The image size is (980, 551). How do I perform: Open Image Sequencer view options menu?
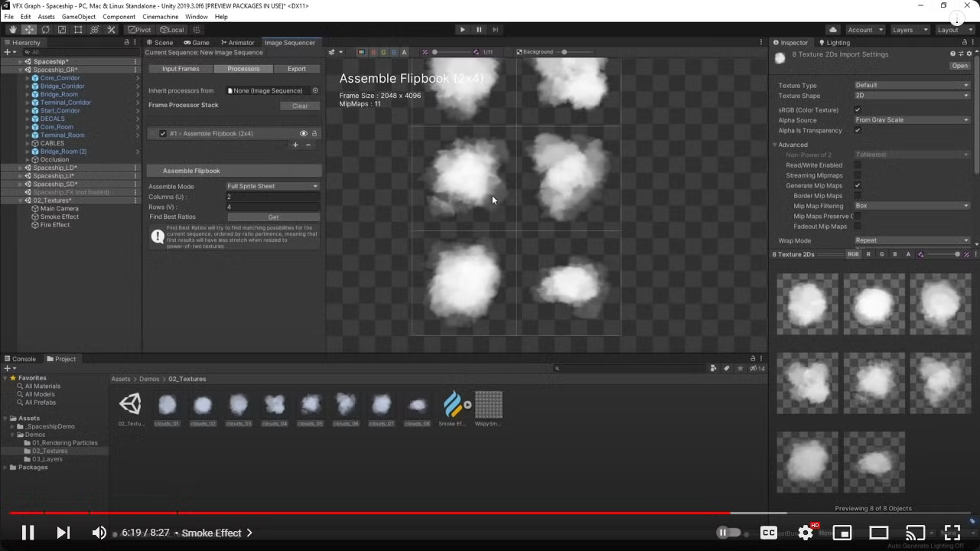pyautogui.click(x=334, y=52)
